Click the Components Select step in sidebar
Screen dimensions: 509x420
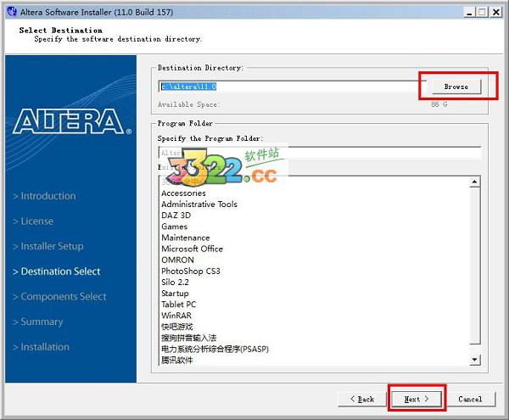click(x=59, y=296)
